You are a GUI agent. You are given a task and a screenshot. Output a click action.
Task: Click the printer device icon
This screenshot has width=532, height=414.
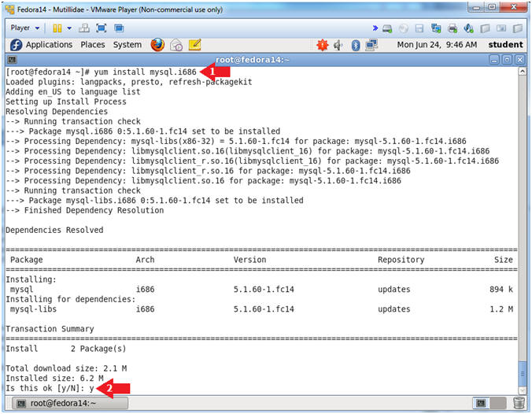(453, 28)
